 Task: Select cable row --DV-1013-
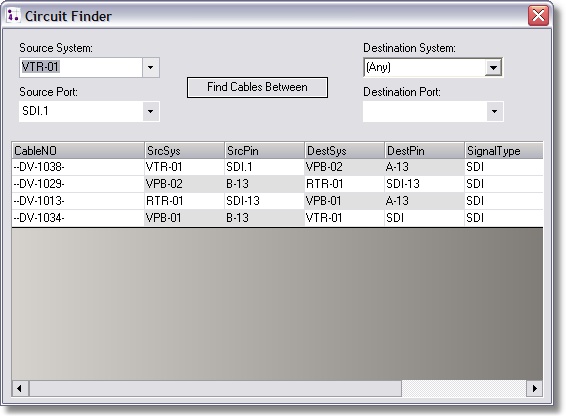pos(277,201)
